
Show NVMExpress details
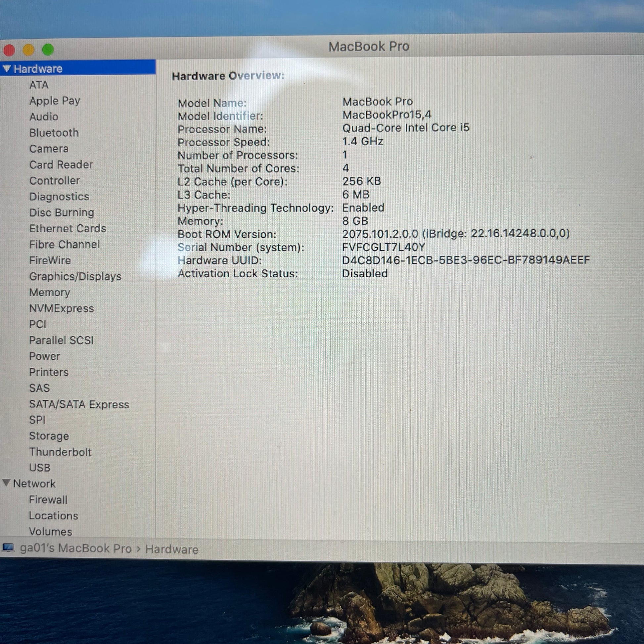pyautogui.click(x=62, y=308)
